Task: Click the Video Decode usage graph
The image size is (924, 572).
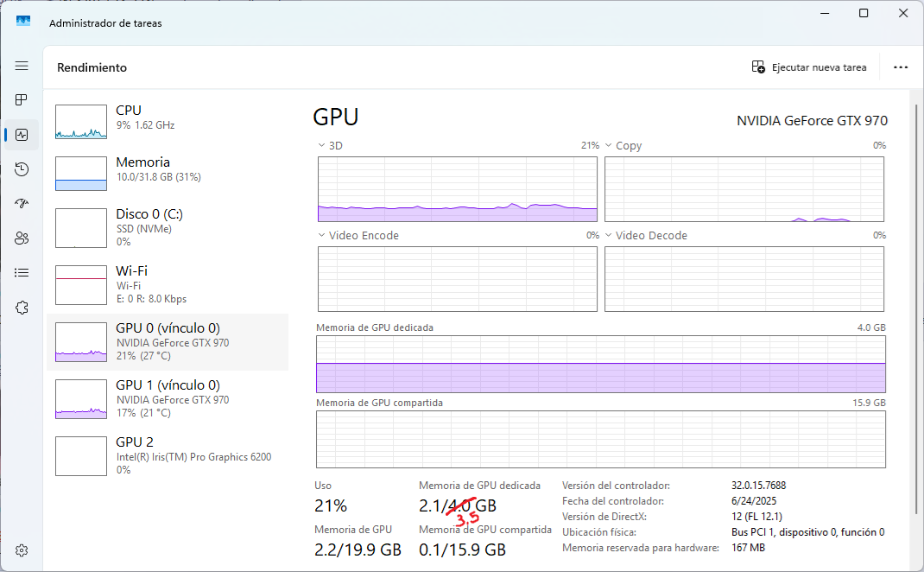Action: point(744,279)
